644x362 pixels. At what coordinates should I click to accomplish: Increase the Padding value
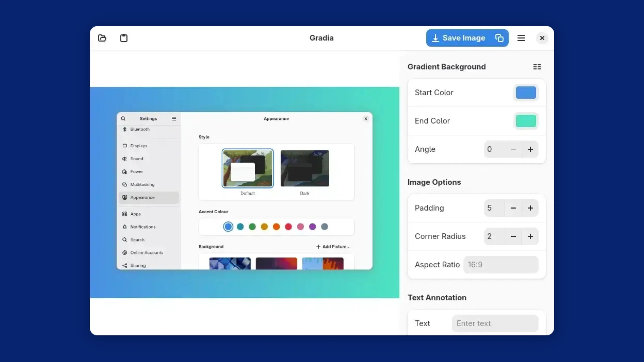tap(530, 208)
